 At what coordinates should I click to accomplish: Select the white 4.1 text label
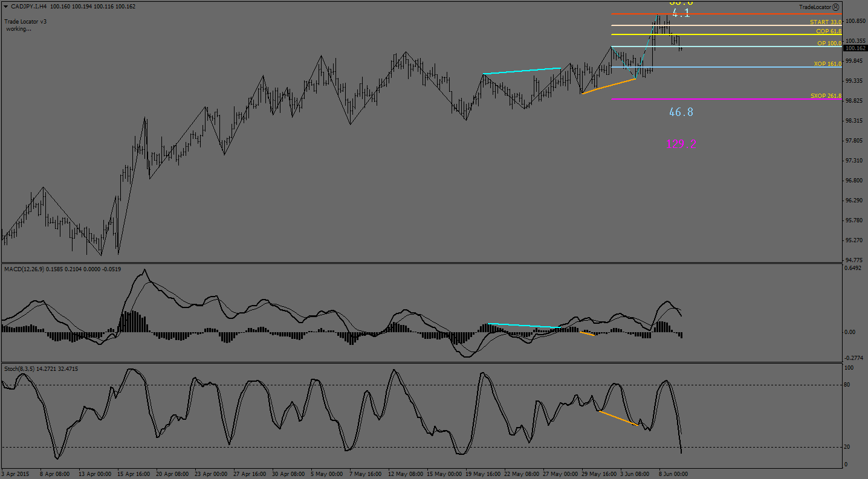click(681, 13)
